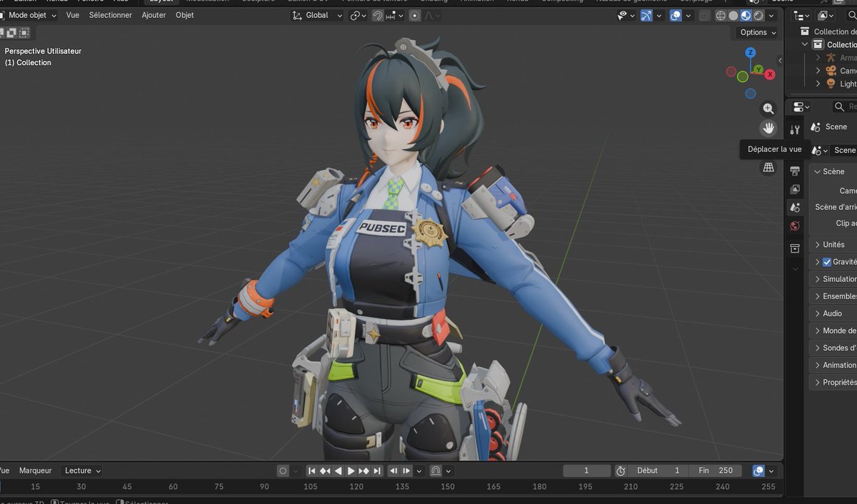Image resolution: width=857 pixels, height=504 pixels.
Task: Click the zoom magnifier in the viewport
Action: 768,109
